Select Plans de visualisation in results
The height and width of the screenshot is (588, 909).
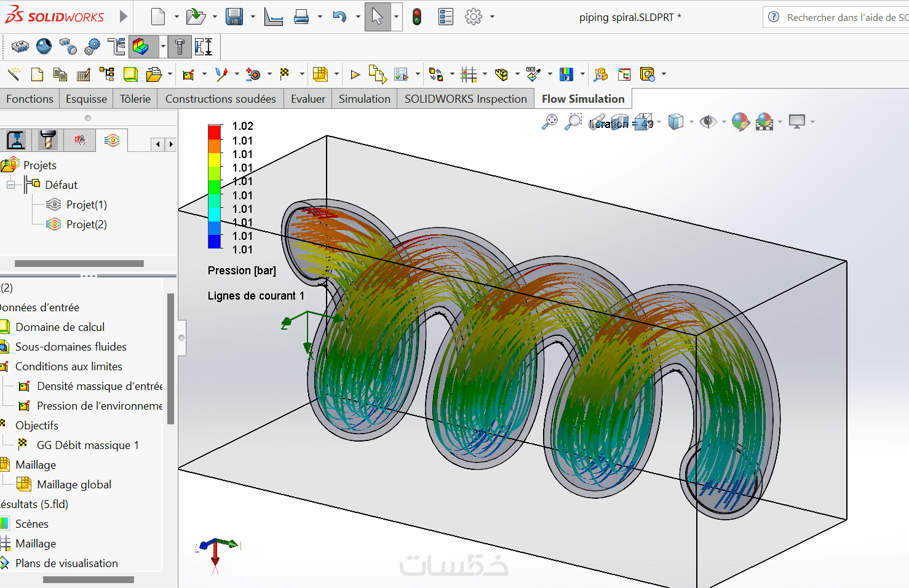pyautogui.click(x=66, y=563)
